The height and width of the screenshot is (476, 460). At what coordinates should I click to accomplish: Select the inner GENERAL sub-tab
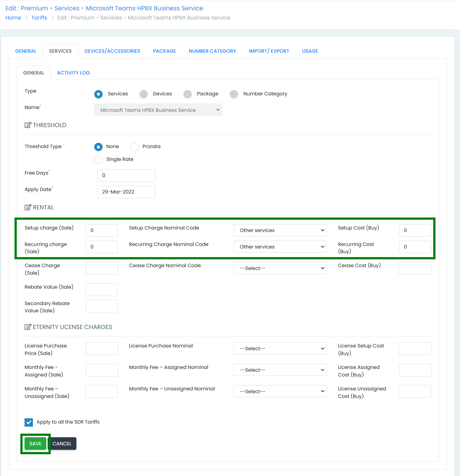(34, 73)
